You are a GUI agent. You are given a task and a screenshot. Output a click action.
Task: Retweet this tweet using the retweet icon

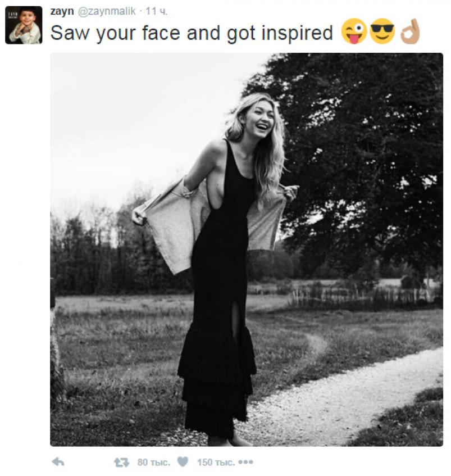point(121,462)
